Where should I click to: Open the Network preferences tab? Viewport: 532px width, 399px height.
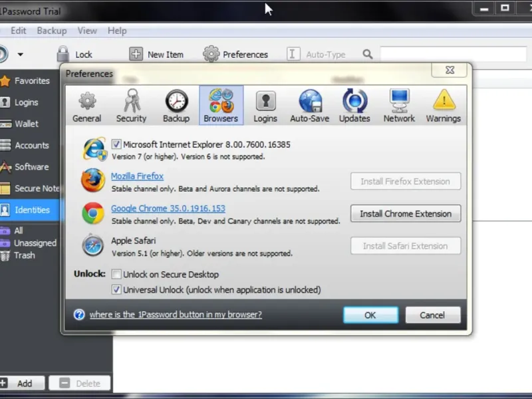tap(399, 106)
